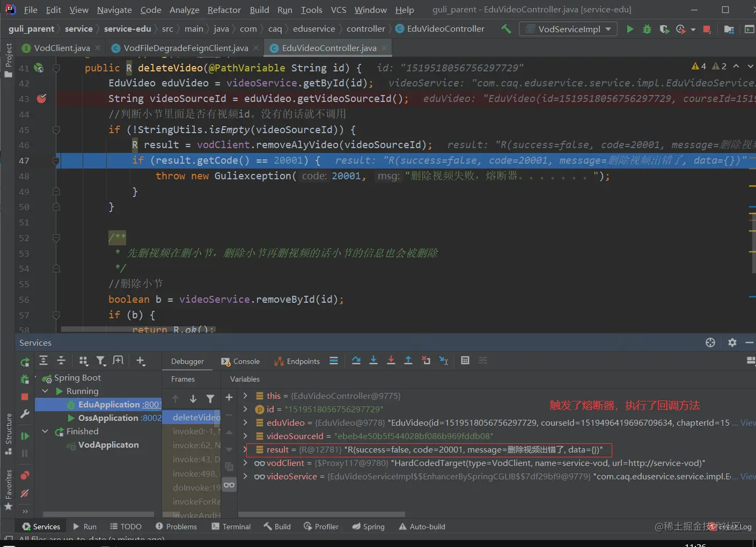Open Evaluate Expression calculator icon
Screen dimensions: 756x547
click(465, 361)
